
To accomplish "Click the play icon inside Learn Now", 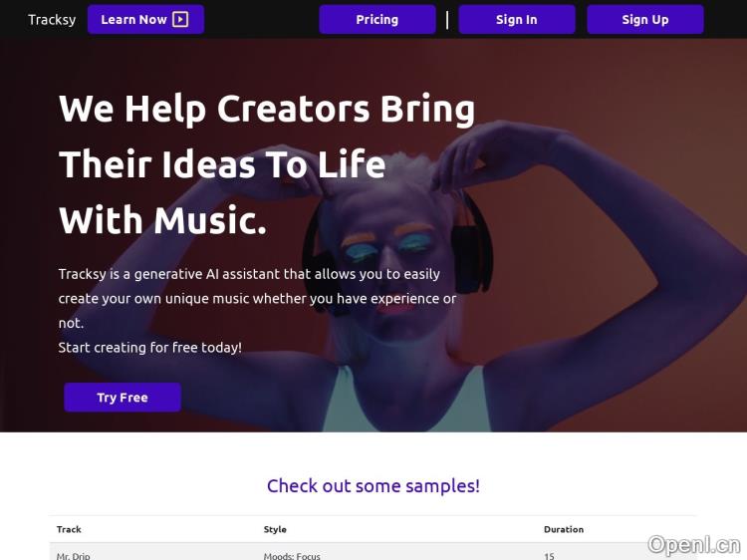I will [x=180, y=20].
